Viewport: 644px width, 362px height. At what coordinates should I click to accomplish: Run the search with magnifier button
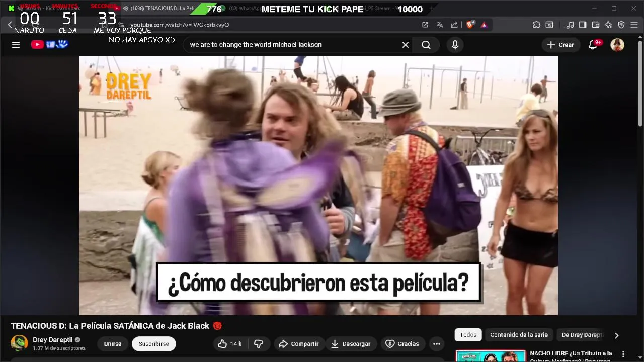426,45
